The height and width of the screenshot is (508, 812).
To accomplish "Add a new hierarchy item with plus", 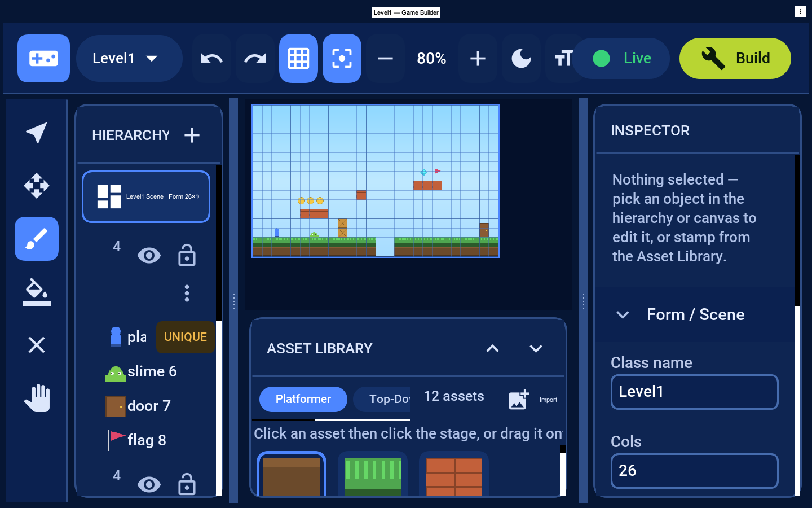I will click(192, 135).
